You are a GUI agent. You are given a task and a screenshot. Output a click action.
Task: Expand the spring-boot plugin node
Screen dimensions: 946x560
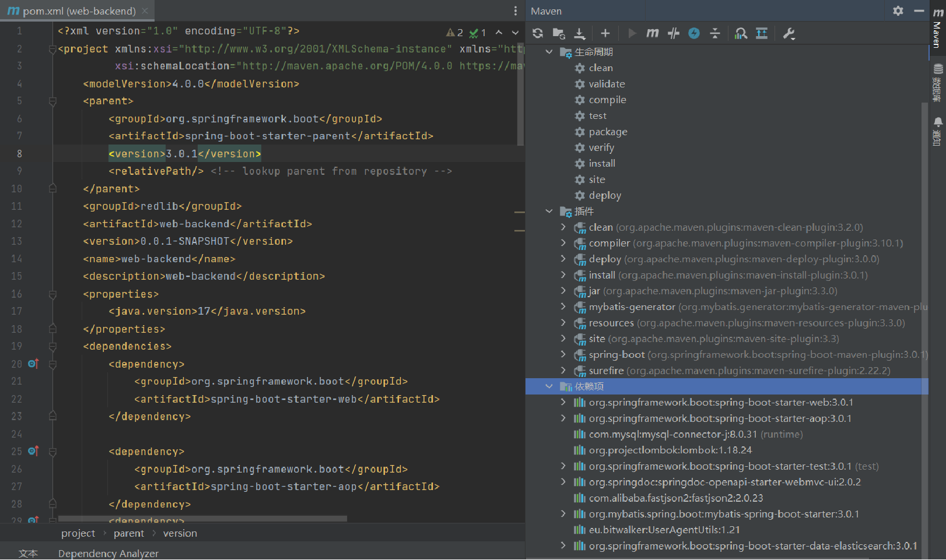[x=563, y=354]
